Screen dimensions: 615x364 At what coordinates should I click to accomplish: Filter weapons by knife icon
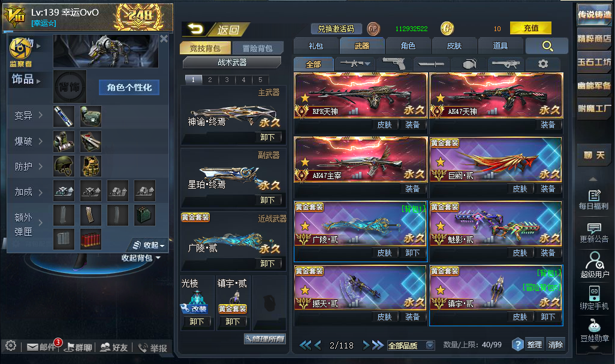coord(430,64)
